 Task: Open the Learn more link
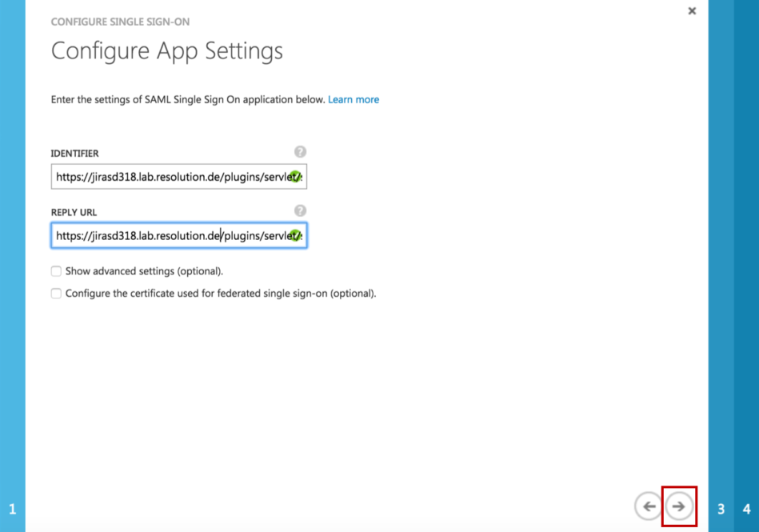[x=354, y=100]
